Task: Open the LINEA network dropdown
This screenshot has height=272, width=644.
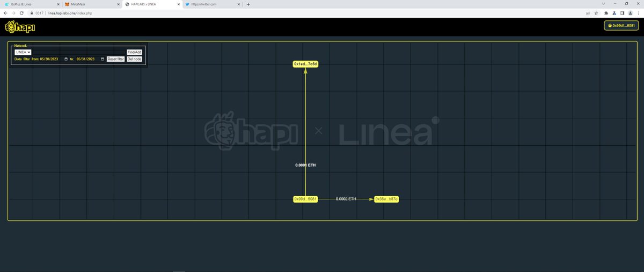Action: (x=23, y=52)
